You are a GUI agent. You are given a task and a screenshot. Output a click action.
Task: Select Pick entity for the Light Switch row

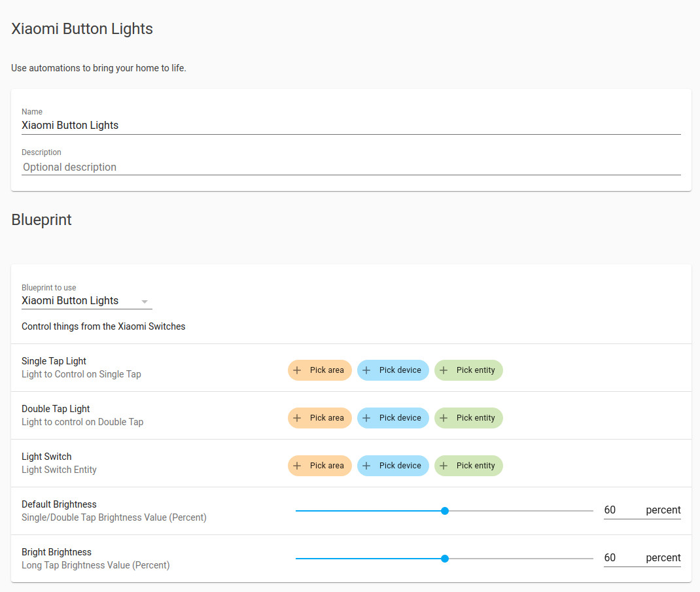[x=468, y=466]
